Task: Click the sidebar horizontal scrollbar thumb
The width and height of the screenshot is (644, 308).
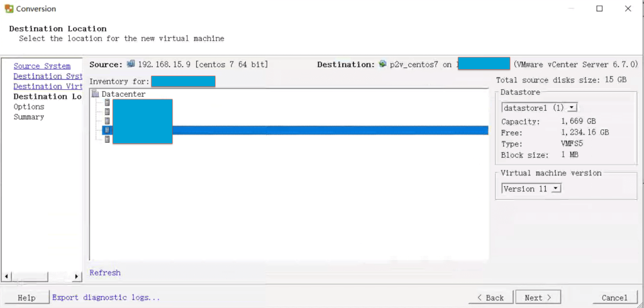Action: click(x=30, y=277)
